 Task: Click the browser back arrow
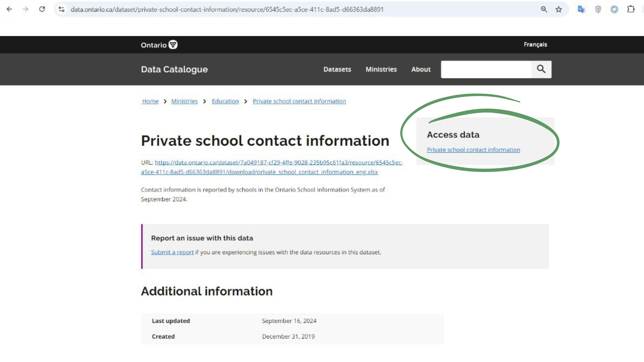click(x=9, y=9)
